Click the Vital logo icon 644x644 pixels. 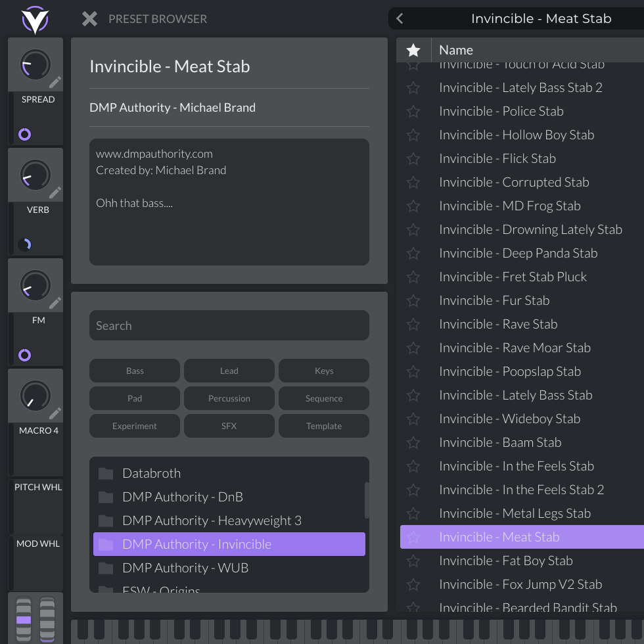click(35, 19)
